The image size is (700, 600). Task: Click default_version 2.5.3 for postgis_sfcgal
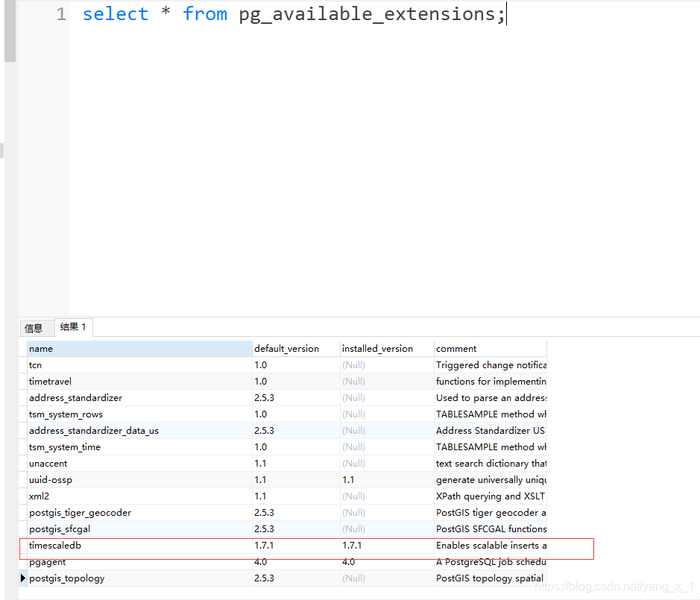click(296, 529)
